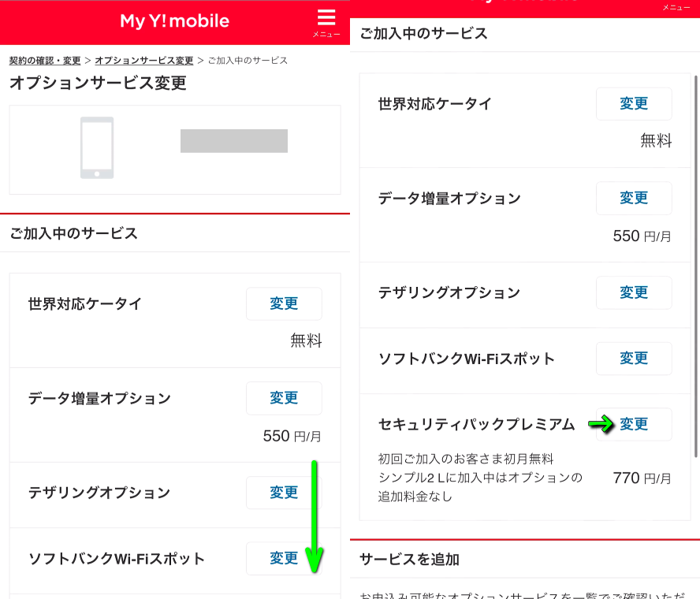Click 変更 for 世界対応ケータイ in right screen
Viewport: 700px width, 599px height.
click(634, 103)
